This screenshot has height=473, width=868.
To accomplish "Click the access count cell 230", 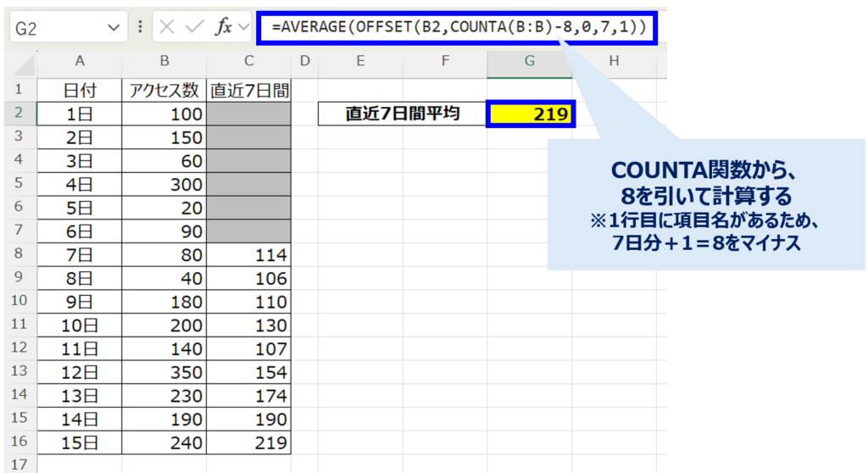I will tap(164, 396).
